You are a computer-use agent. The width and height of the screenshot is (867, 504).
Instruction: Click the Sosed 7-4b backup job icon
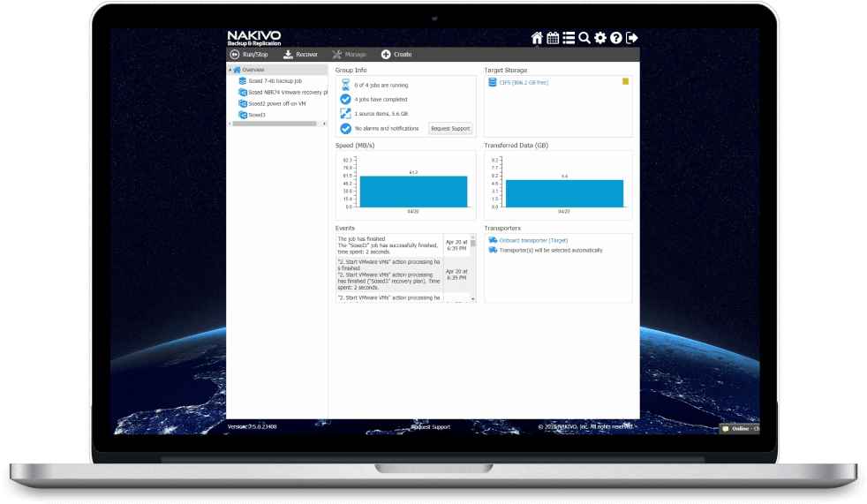coord(242,80)
